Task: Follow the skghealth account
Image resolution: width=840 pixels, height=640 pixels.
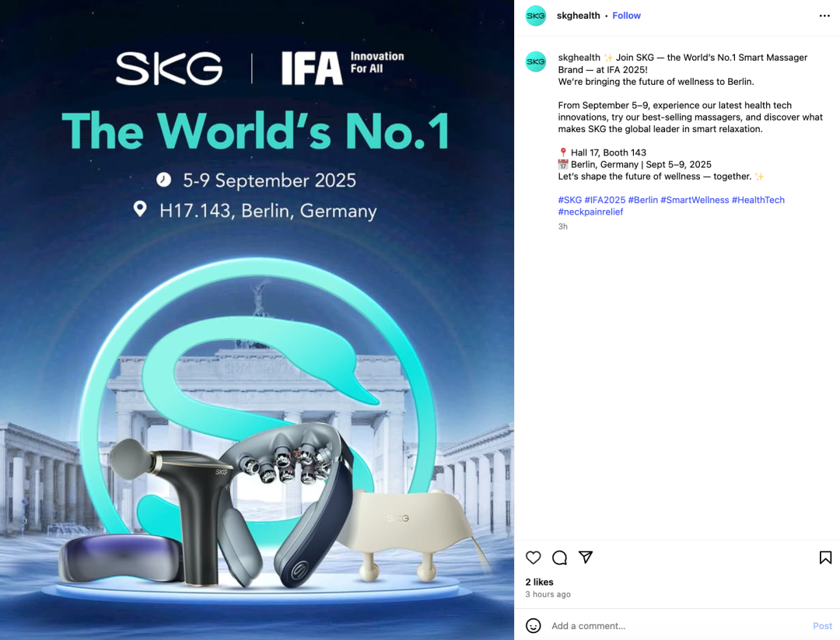Action: [x=626, y=16]
